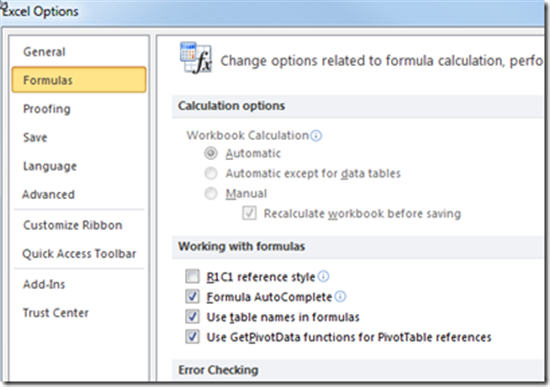Click info icon beside R1C1 reference style
The width and height of the screenshot is (550, 387).
point(323,276)
